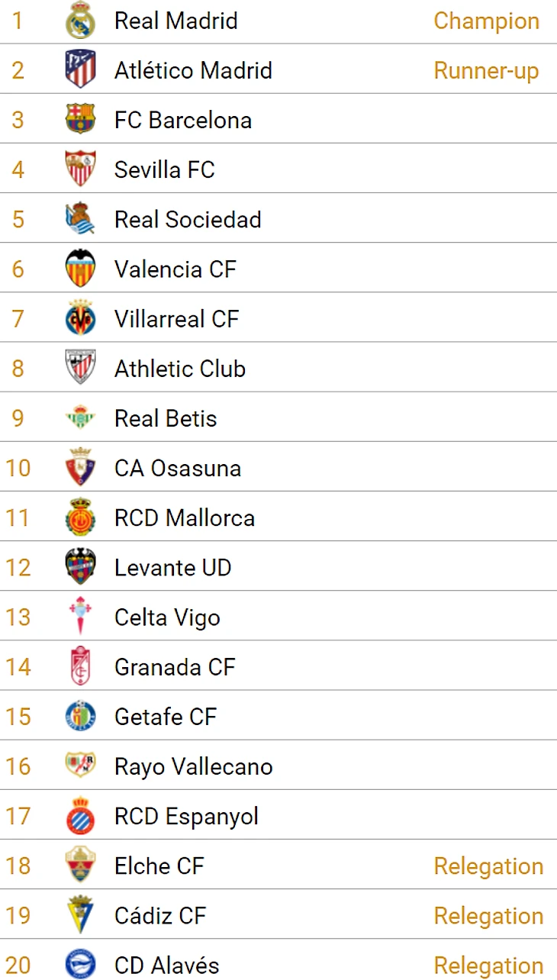
Task: Open the RCD Mallorca team name
Action: click(185, 517)
